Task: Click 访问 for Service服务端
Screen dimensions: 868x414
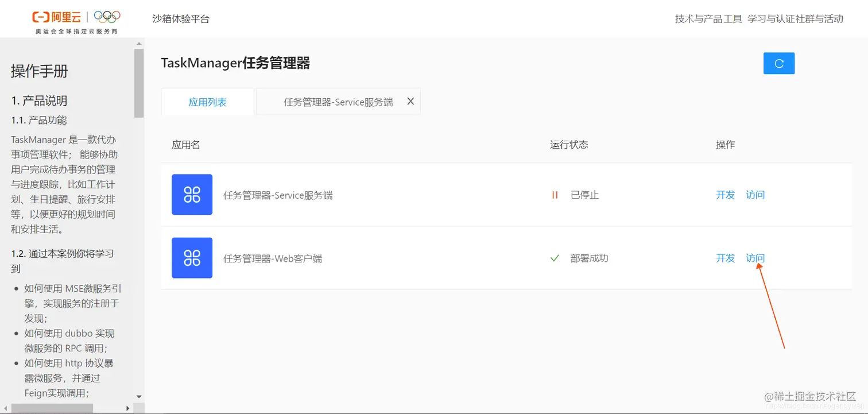Action: [x=755, y=195]
